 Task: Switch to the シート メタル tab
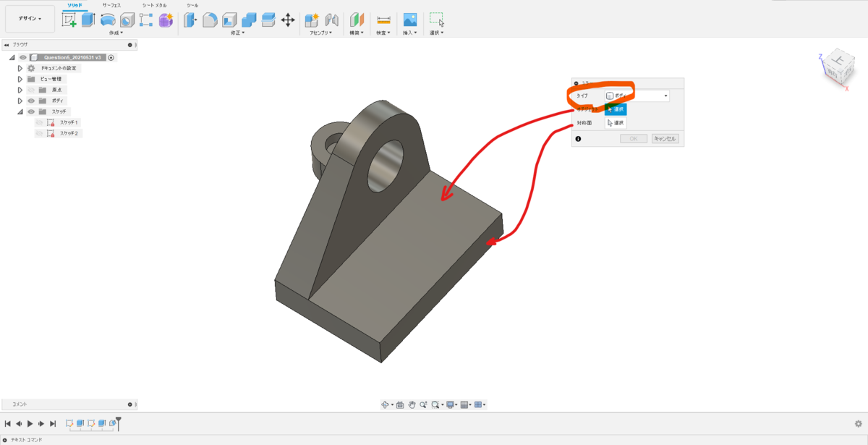pyautogui.click(x=154, y=4)
